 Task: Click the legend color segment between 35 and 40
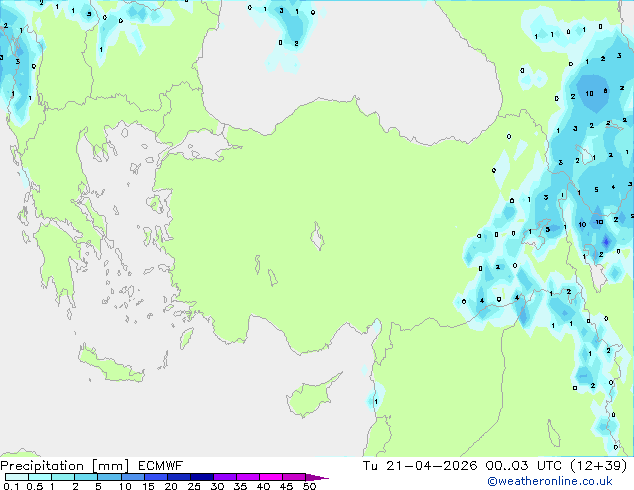248,477
